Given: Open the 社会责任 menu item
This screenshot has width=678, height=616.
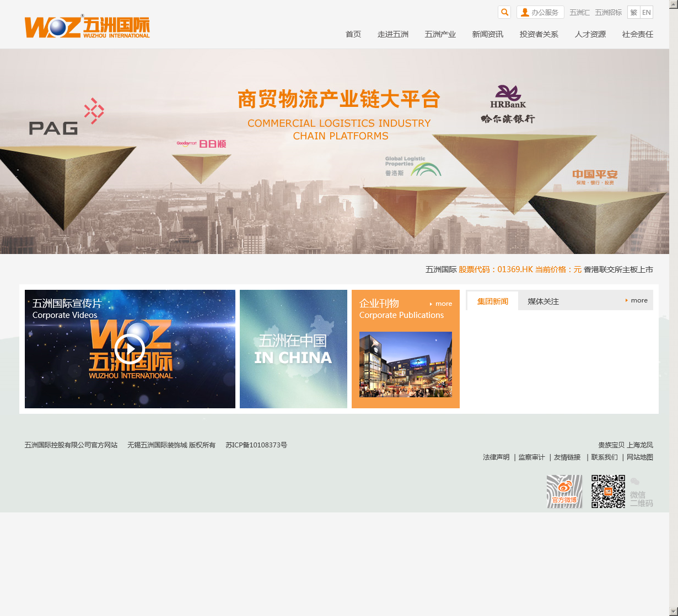Looking at the screenshot, I should pos(638,34).
